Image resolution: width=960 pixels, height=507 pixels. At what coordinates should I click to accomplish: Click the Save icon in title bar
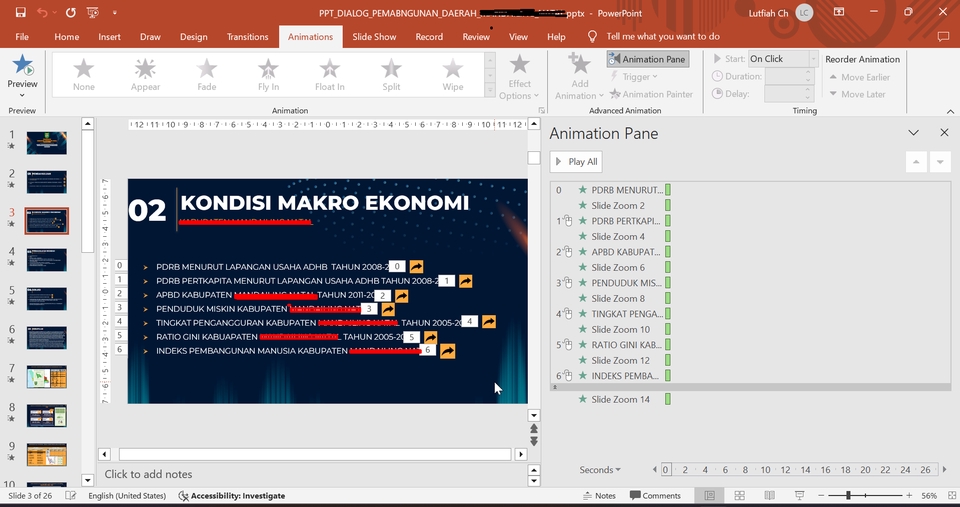(20, 12)
